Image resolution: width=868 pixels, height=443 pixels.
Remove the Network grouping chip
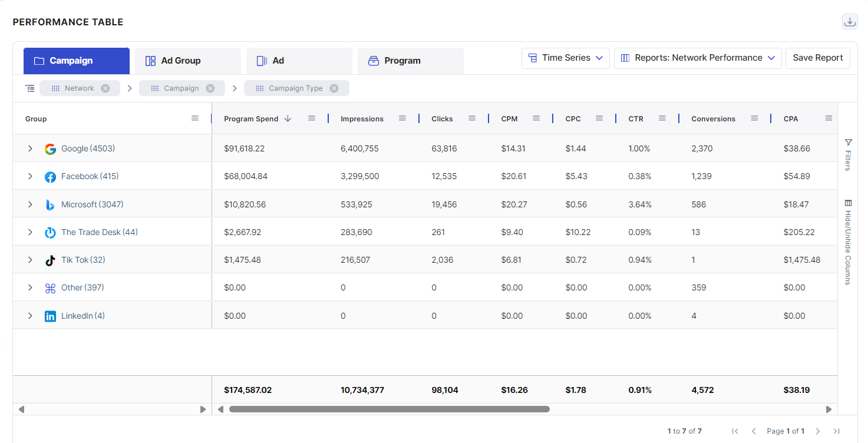pos(105,88)
